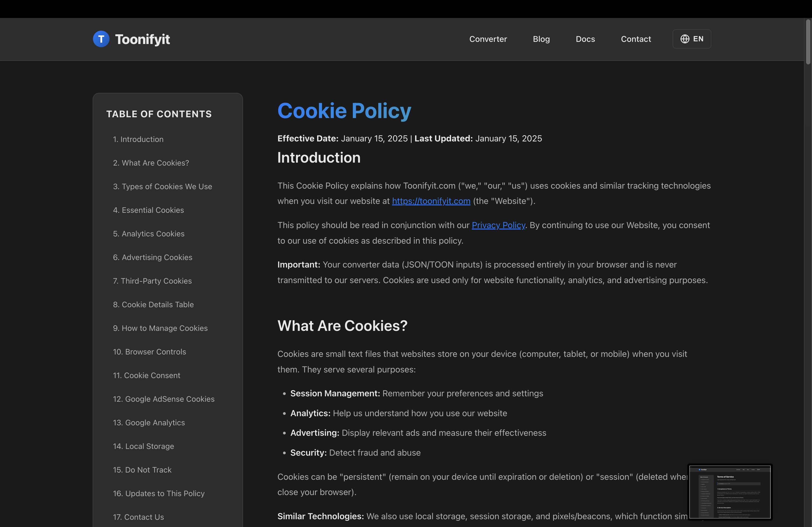The image size is (812, 527).
Task: Open the EN language selector
Action: (691, 39)
